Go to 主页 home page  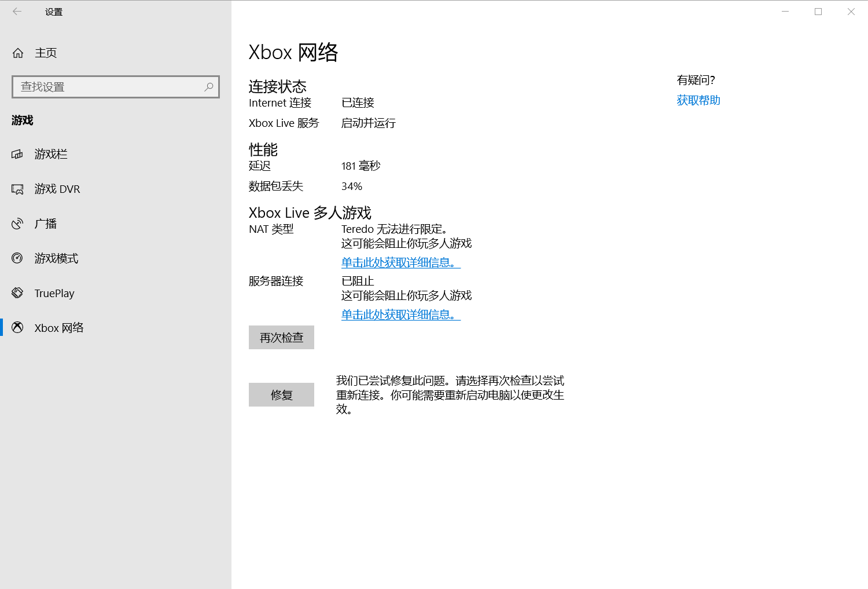pyautogui.click(x=116, y=53)
